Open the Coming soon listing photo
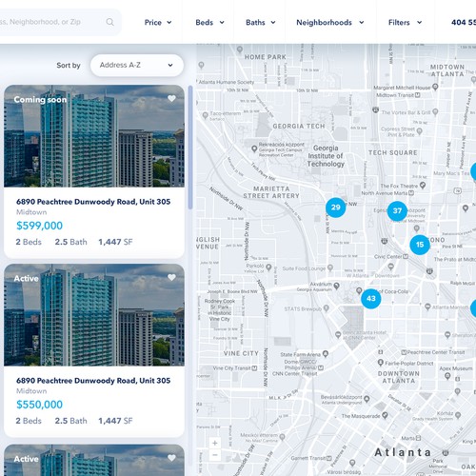 tap(94, 136)
